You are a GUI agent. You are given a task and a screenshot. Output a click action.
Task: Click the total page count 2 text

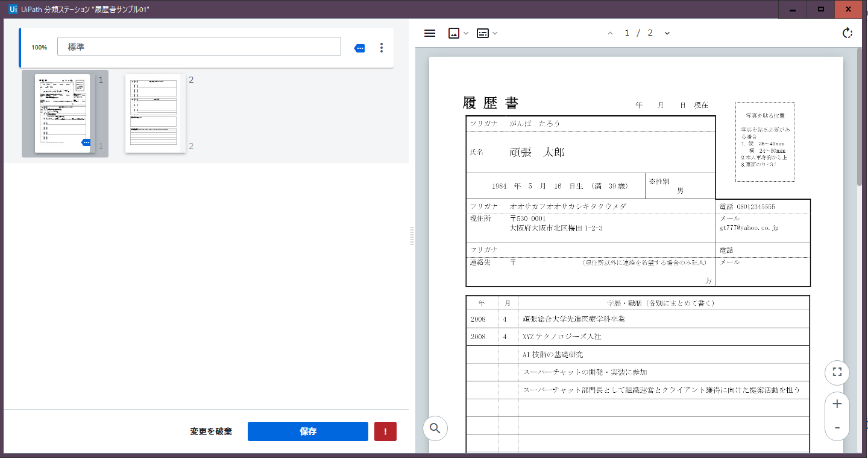[x=650, y=33]
